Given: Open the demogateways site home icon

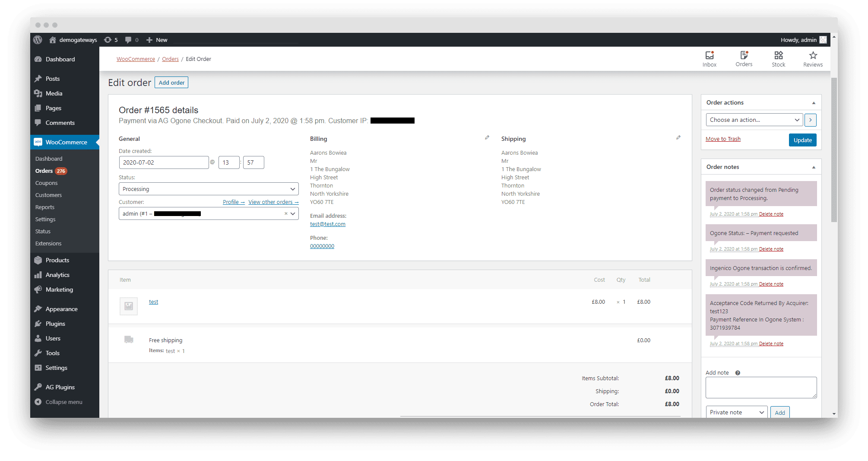Looking at the screenshot, I should [x=53, y=40].
